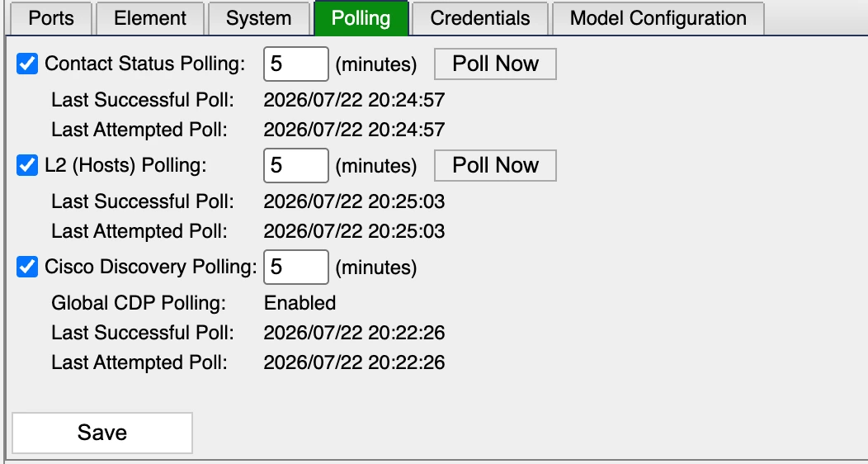The width and height of the screenshot is (868, 464).
Task: Click L2 Hosts Last Attempted Poll timestamp
Action: point(354,231)
